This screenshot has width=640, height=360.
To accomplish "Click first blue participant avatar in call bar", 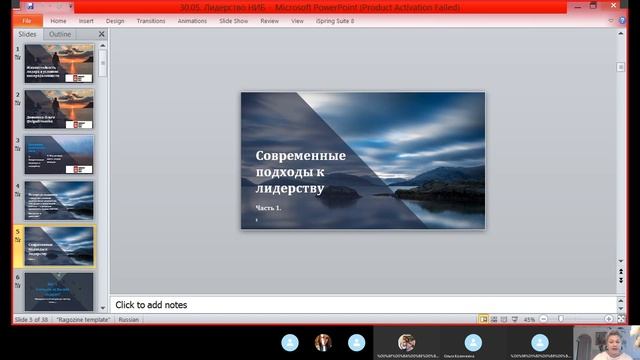I will [x=290, y=342].
